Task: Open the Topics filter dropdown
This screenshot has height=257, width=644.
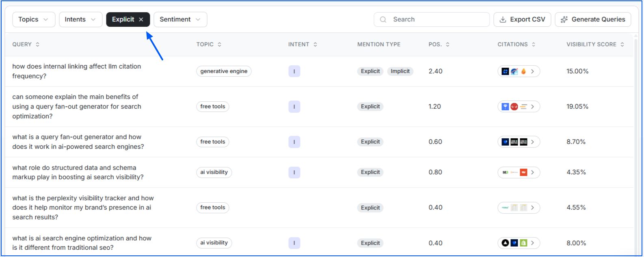Action: 33,19
